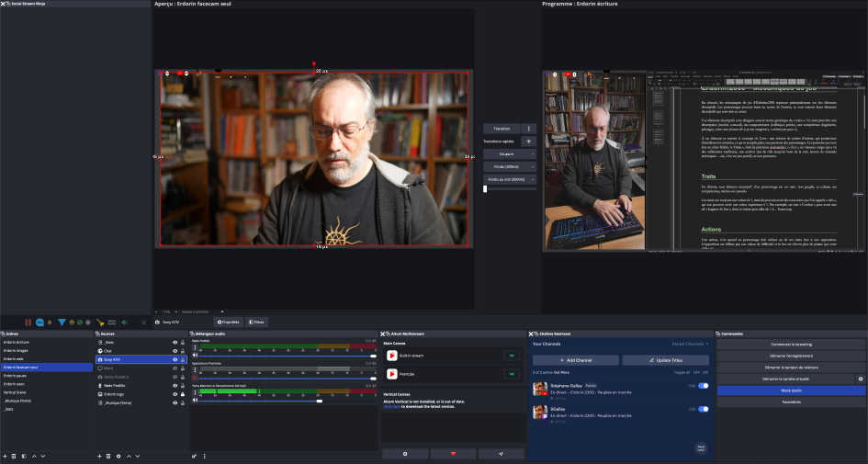Click the blue chat bubble icon
The height and width of the screenshot is (464, 868).
click(x=38, y=323)
